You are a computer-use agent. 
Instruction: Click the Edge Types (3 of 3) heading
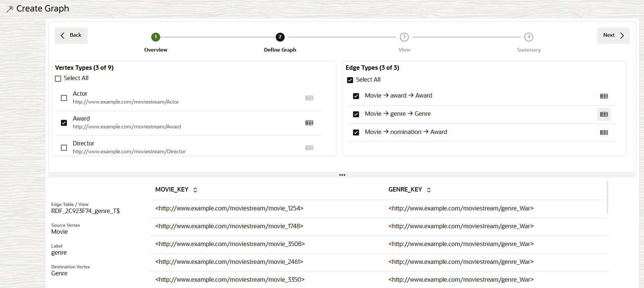372,68
